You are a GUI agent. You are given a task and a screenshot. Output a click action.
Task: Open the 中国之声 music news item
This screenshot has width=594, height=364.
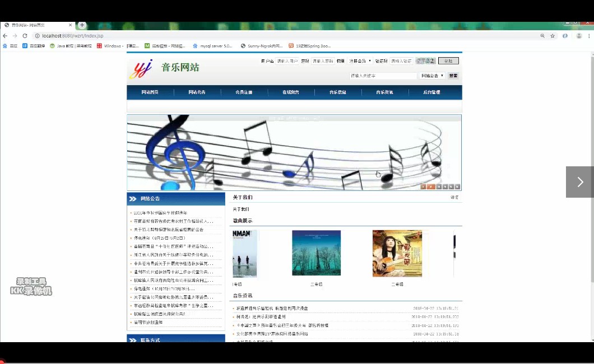282,325
